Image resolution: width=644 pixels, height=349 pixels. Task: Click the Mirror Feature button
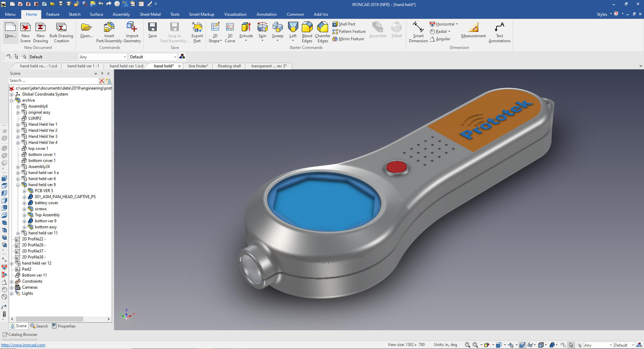point(348,39)
